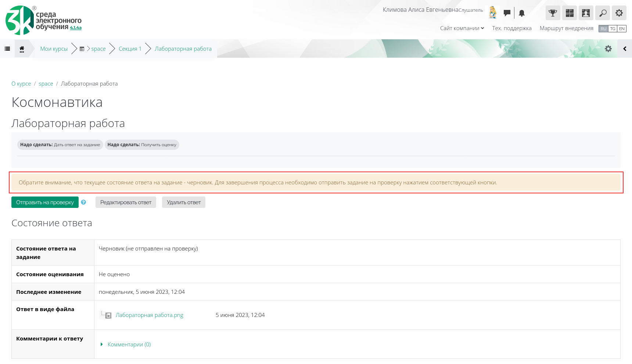The height and width of the screenshot is (364, 632).
Task: Open Лабораторная работа.png file link
Action: [x=149, y=315]
